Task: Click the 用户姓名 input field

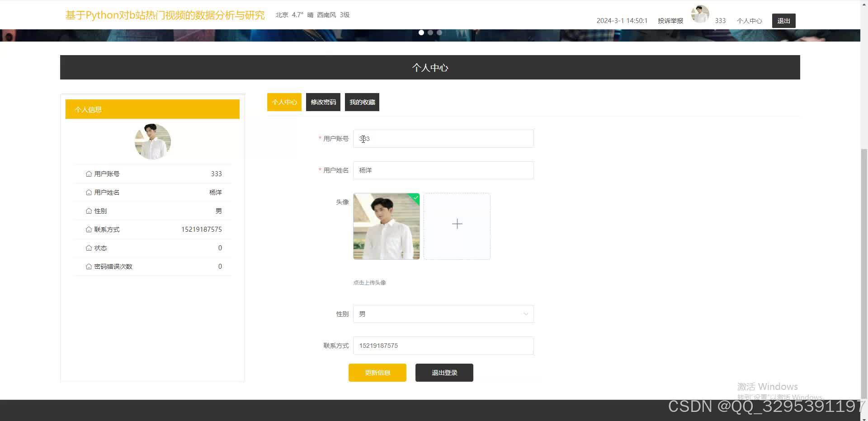Action: [x=443, y=170]
